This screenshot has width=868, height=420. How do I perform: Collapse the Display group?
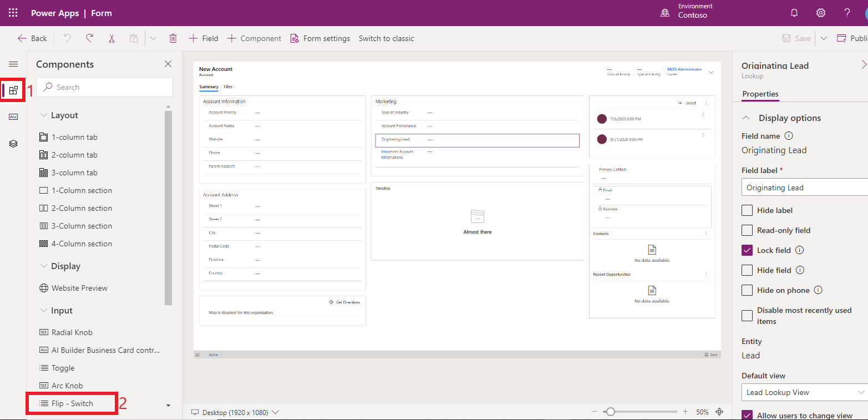[43, 266]
